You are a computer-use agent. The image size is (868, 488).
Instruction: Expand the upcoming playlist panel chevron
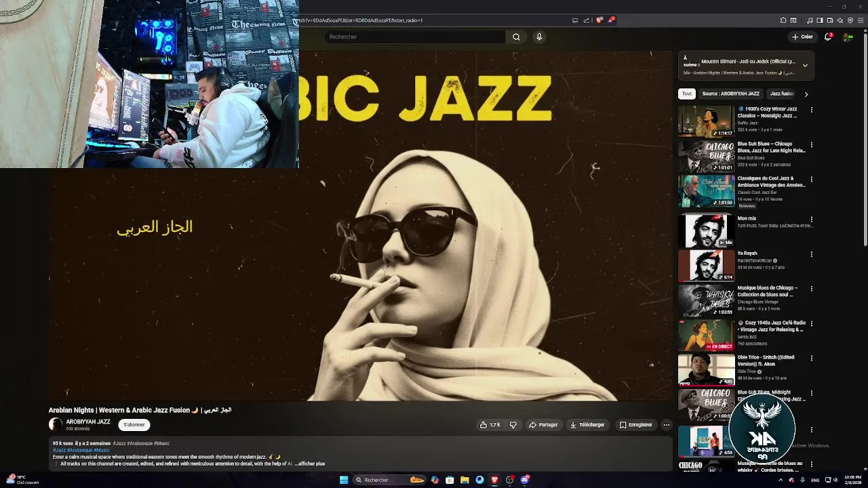pyautogui.click(x=805, y=66)
